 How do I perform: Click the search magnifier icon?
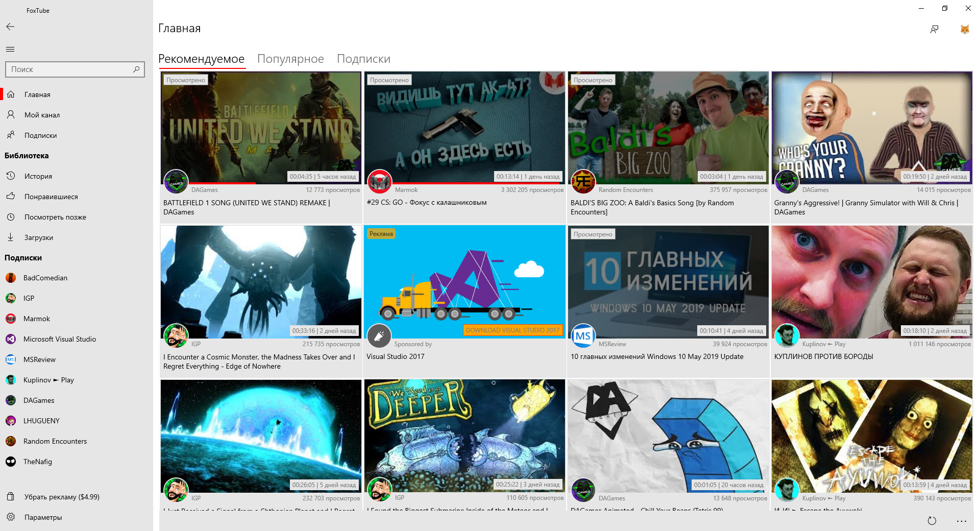(x=136, y=69)
